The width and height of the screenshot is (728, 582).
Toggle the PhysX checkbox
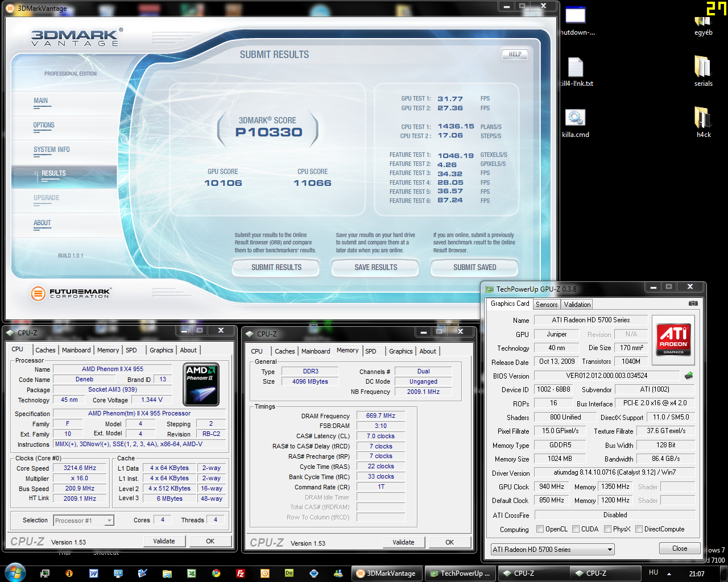tap(607, 529)
